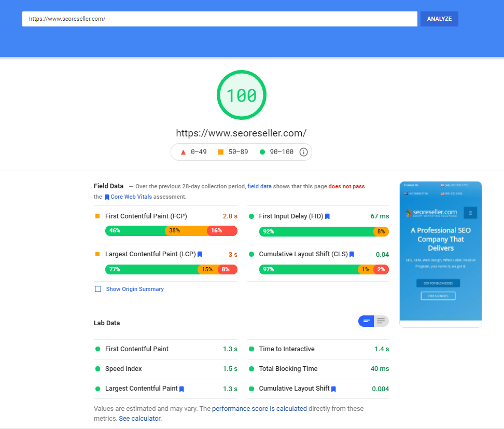
Task: Click green dot beside First Input Delay (FID)
Action: [251, 216]
